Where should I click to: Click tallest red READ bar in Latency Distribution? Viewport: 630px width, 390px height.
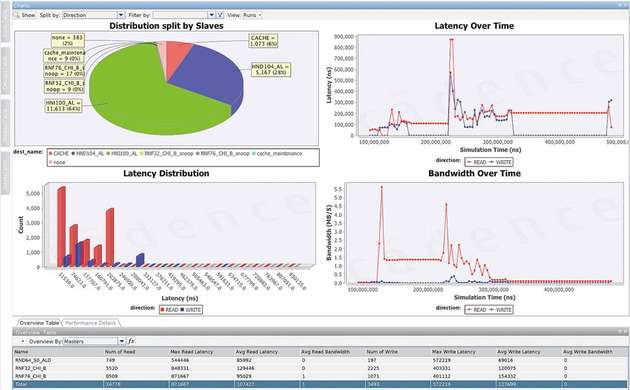pyautogui.click(x=61, y=227)
